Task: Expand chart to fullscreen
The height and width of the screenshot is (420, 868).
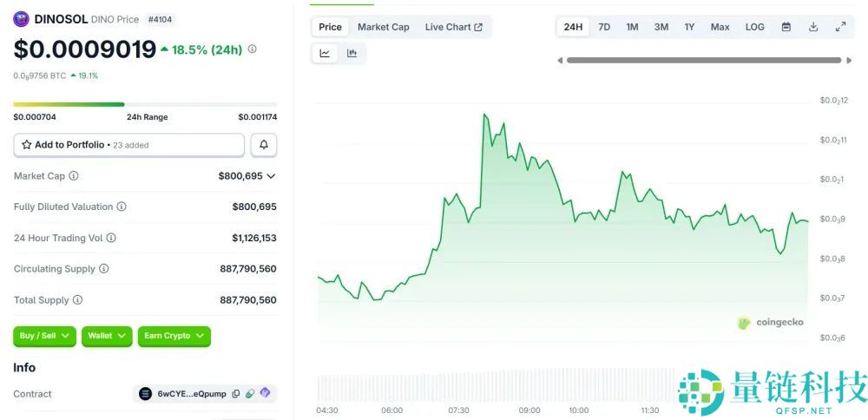Action: pyautogui.click(x=840, y=27)
